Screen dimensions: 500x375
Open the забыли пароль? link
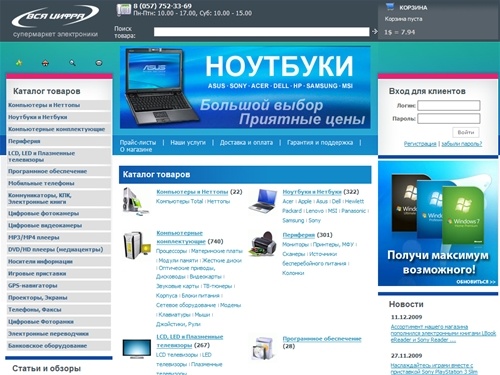(462, 144)
